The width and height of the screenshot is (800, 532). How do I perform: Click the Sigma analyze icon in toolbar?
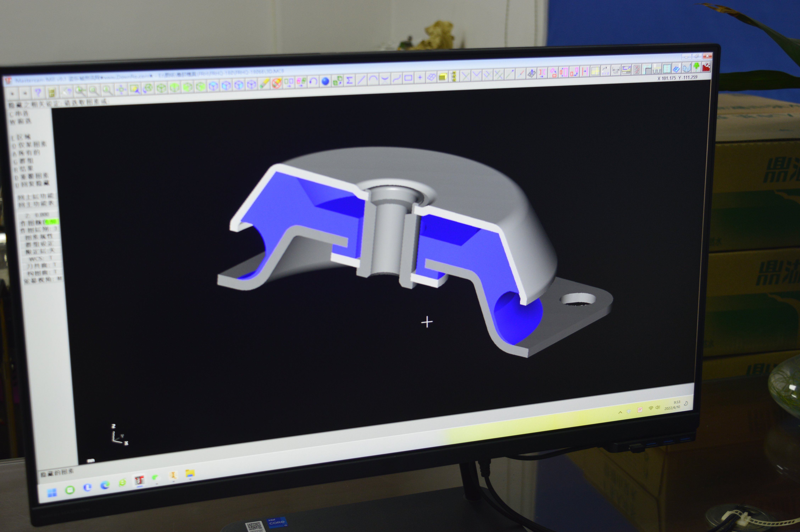coord(349,80)
